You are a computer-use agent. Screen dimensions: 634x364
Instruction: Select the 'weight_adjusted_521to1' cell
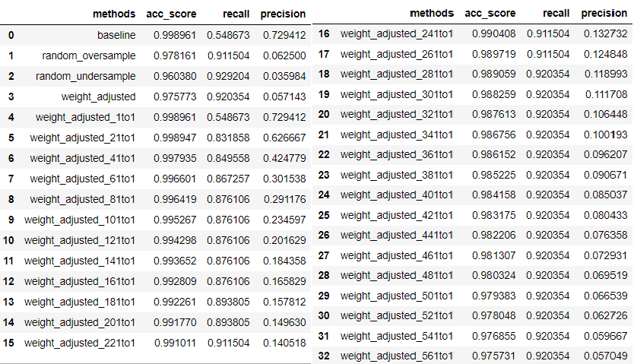click(397, 315)
